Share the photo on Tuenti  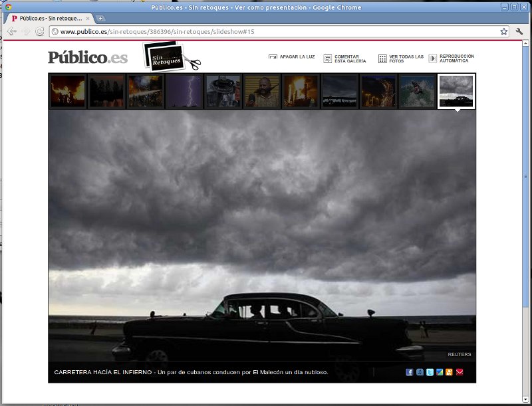(x=420, y=372)
